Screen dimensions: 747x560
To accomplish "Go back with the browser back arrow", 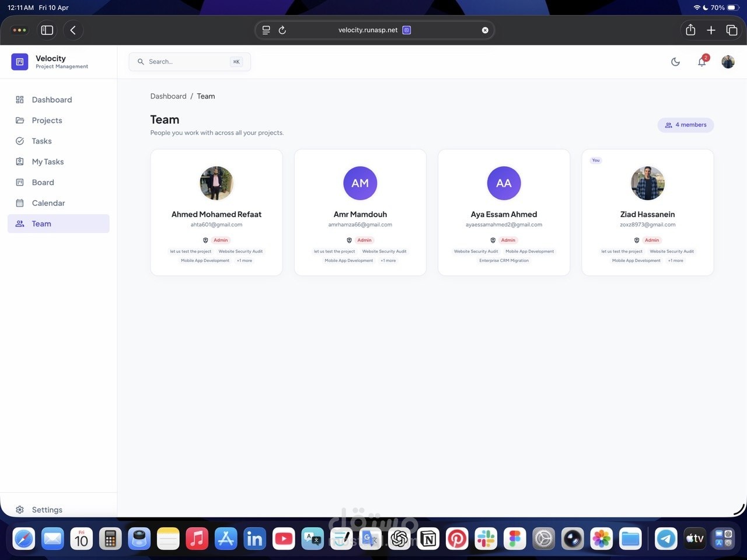I will pos(73,30).
